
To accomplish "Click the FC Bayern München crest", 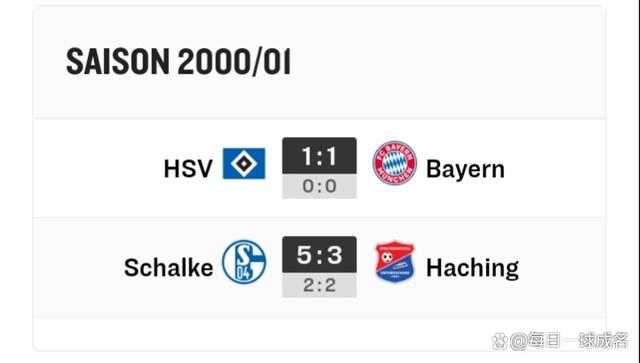I will point(394,163).
